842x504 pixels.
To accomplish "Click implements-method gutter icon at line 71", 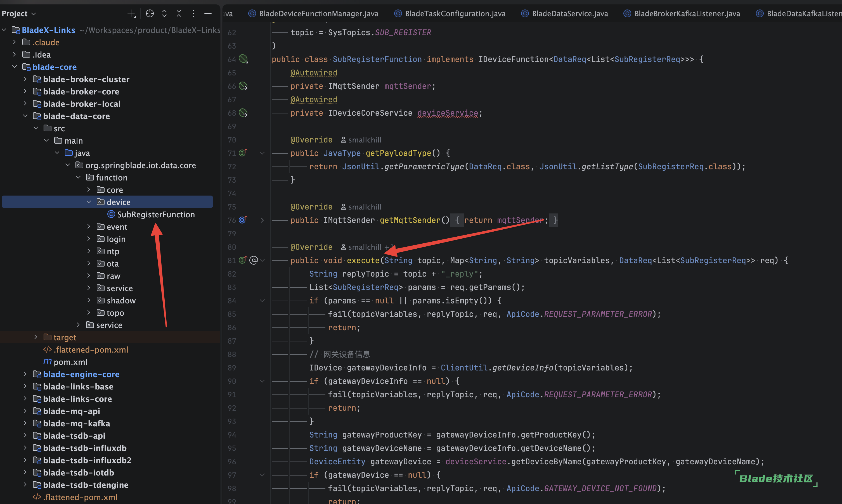I will point(243,153).
